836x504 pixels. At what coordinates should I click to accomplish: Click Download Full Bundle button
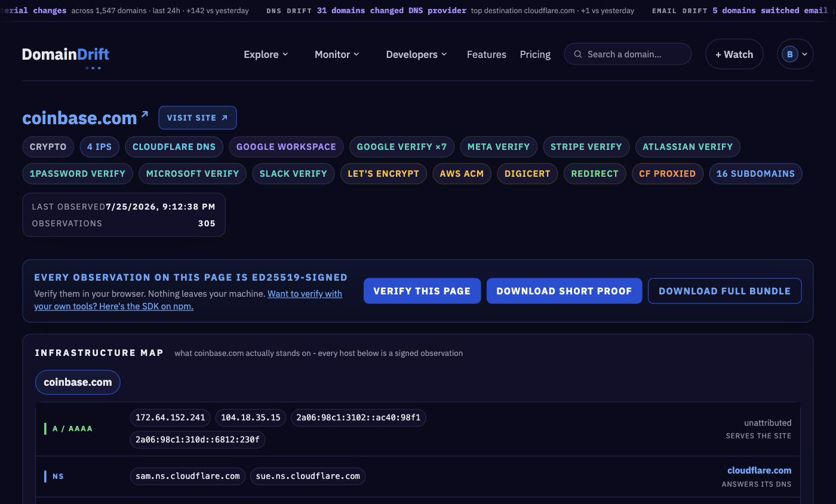pos(724,291)
